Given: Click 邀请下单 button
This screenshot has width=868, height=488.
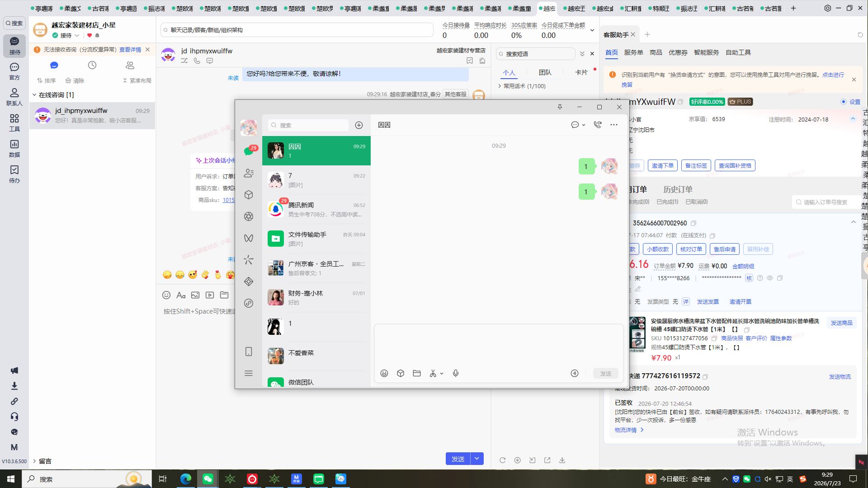Looking at the screenshot, I should 662,166.
